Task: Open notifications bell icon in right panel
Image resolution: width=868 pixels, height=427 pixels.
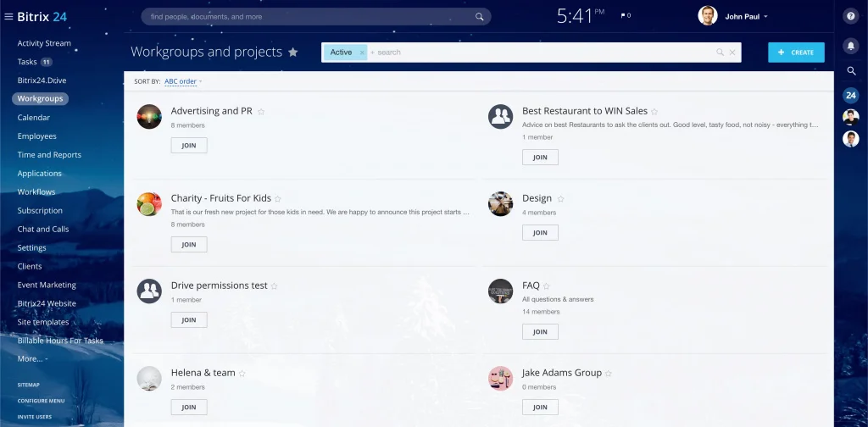Action: tap(851, 44)
